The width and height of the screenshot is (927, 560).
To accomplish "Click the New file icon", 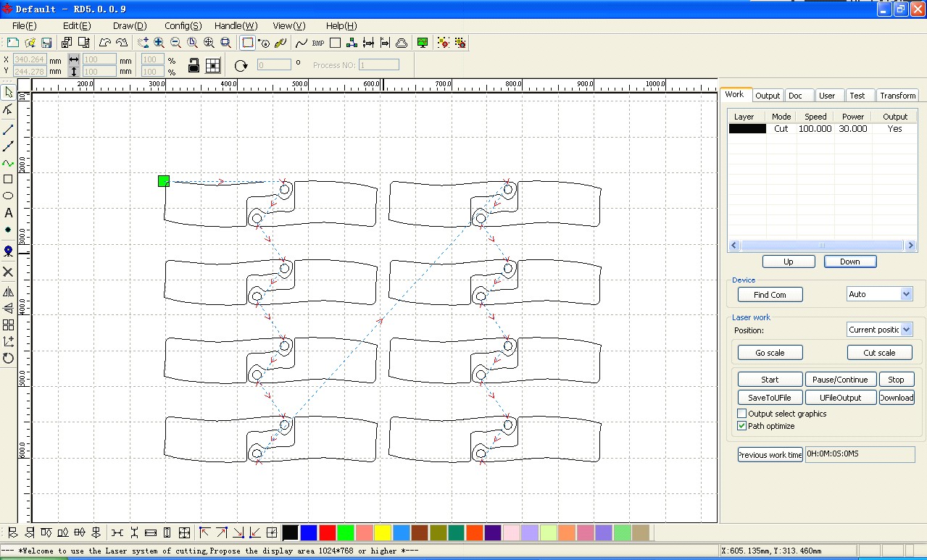I will pos(13,43).
